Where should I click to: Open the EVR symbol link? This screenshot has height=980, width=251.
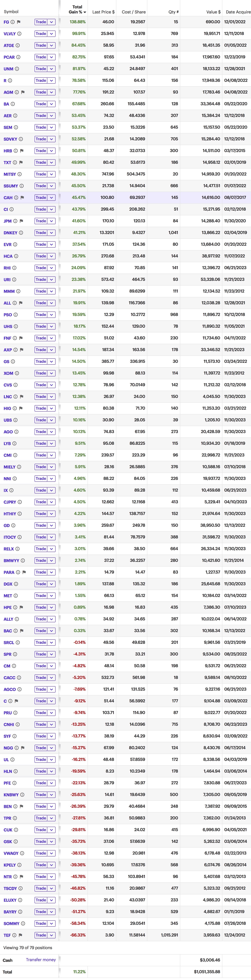point(8,245)
